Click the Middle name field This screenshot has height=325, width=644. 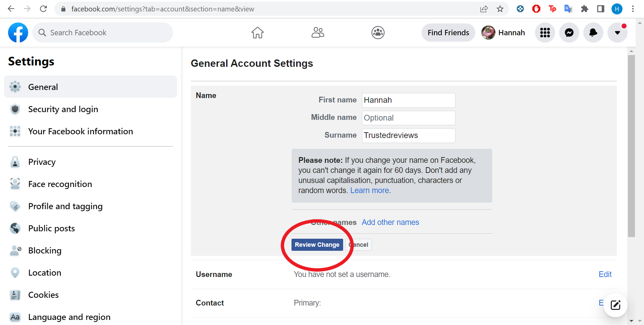[x=409, y=118]
